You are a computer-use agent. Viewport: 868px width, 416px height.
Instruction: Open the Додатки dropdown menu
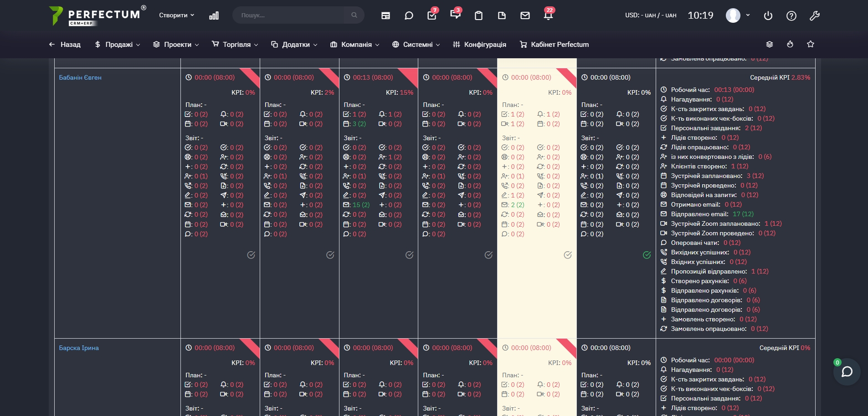294,45
